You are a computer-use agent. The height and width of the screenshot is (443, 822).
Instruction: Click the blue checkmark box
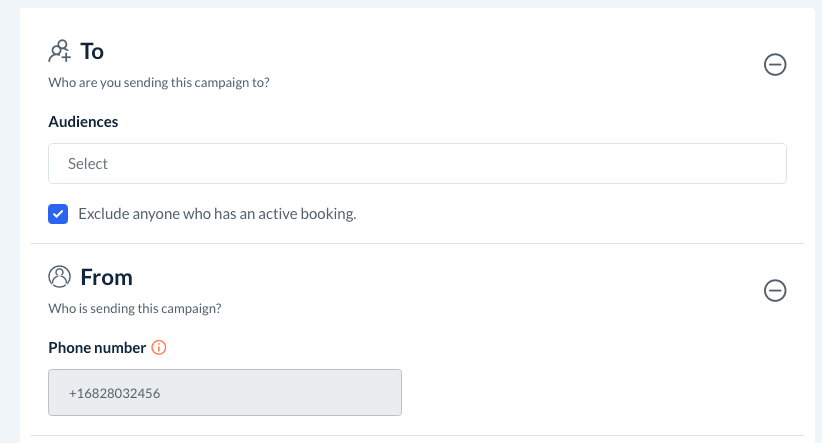click(x=58, y=214)
